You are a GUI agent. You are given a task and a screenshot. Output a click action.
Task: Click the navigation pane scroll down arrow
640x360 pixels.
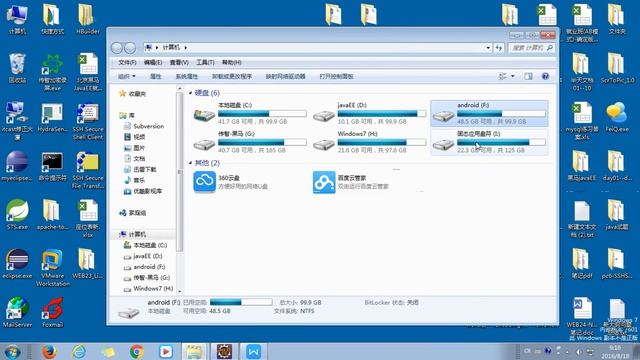(x=180, y=291)
